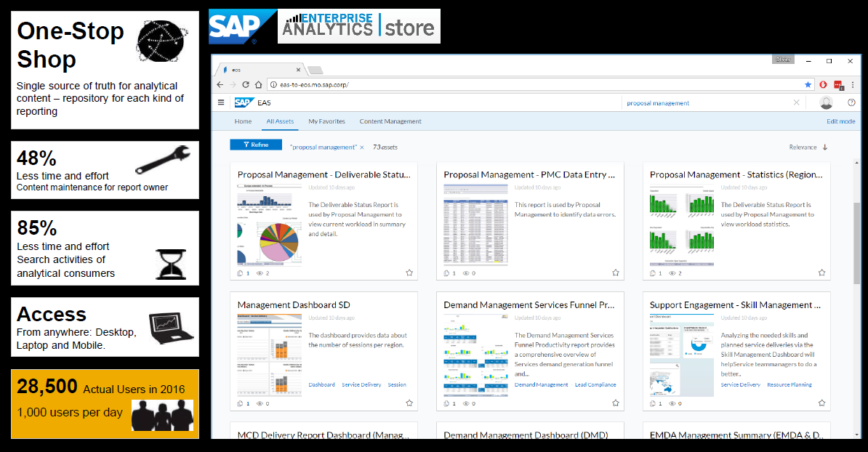Screen dimensions: 868x452
Task: Click the browser reload button
Action: tap(246, 84)
